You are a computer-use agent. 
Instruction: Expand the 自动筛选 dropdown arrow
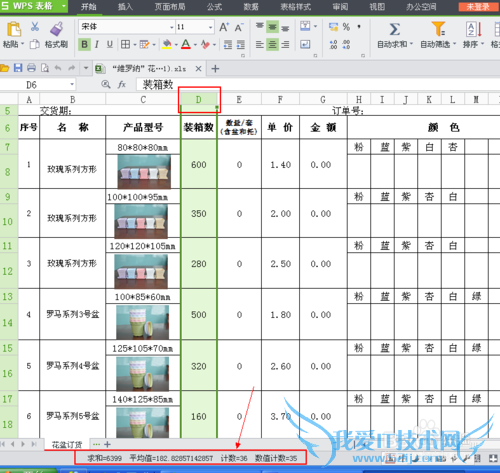[454, 44]
